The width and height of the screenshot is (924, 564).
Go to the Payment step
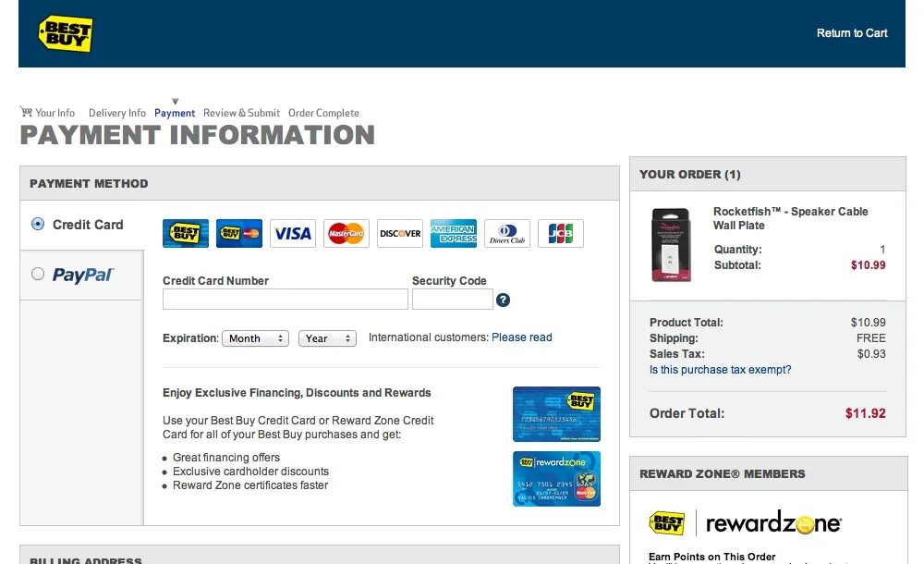click(x=175, y=113)
